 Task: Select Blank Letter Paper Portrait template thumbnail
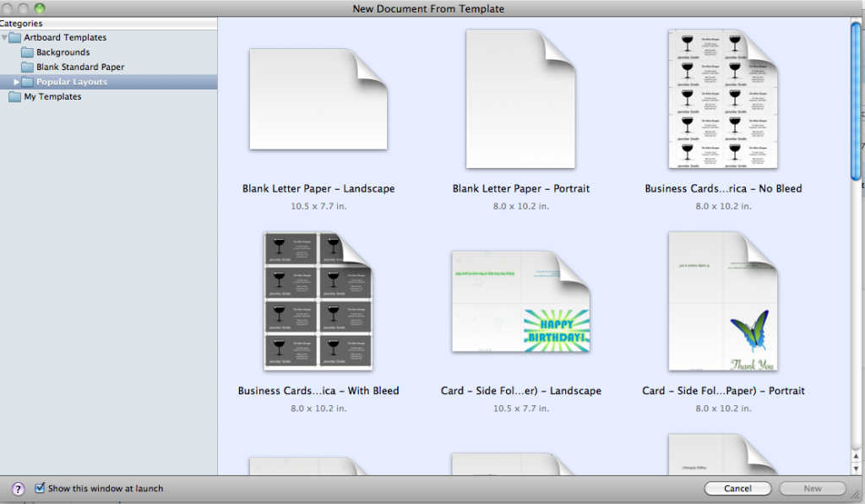click(520, 100)
